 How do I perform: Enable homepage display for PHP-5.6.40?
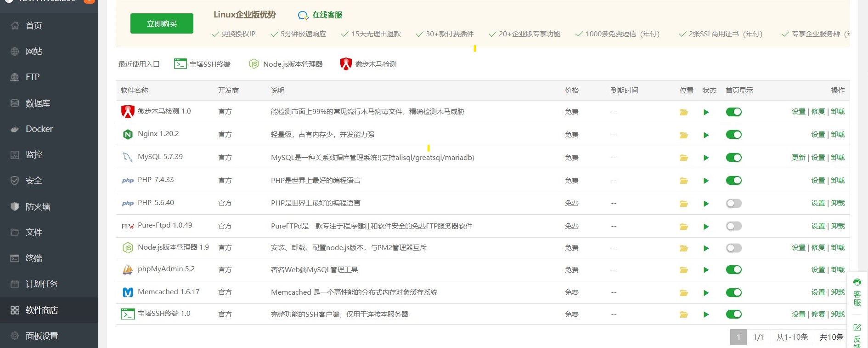tap(734, 203)
